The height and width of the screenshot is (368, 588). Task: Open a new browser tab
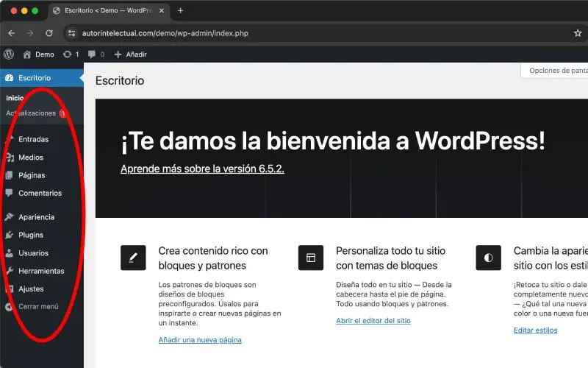click(180, 10)
